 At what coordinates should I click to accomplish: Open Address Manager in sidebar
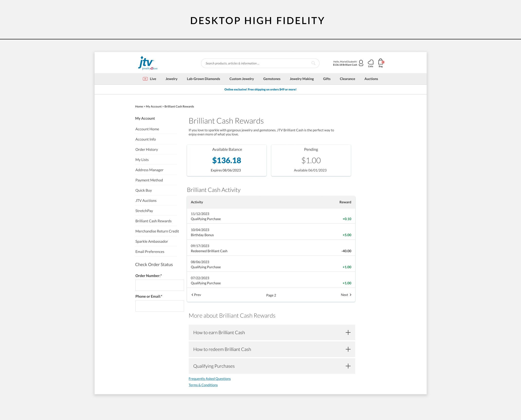coord(149,170)
